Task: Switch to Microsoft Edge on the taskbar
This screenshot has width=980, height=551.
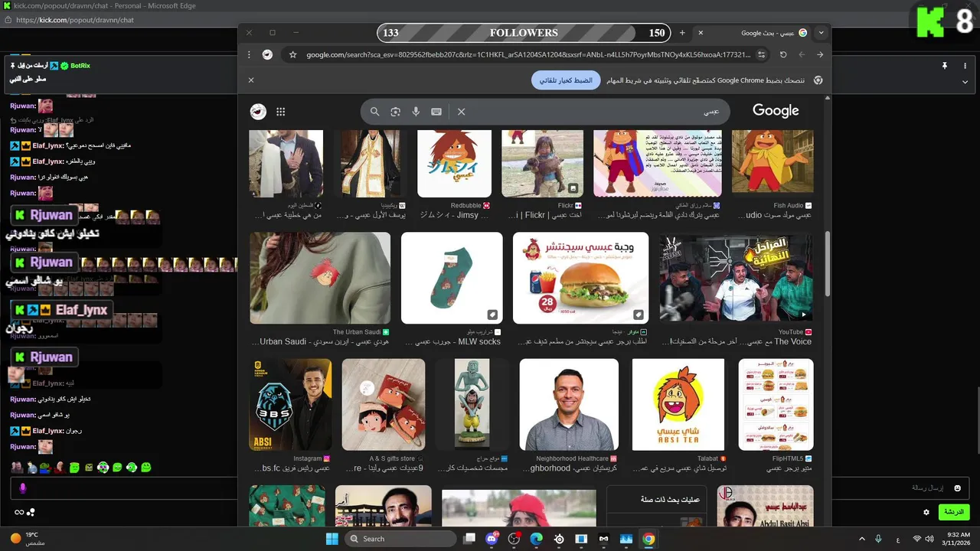Action: (536, 539)
